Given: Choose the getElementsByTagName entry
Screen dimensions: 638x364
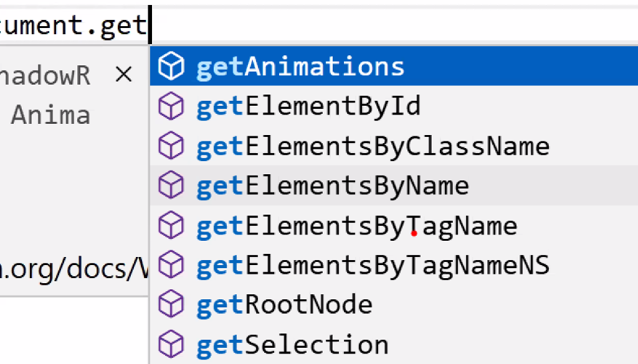Looking at the screenshot, I should coord(394,225).
